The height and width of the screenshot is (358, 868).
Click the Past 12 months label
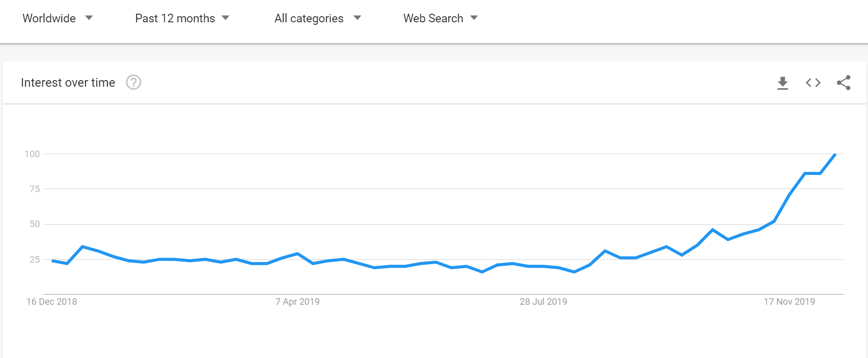[x=175, y=18]
